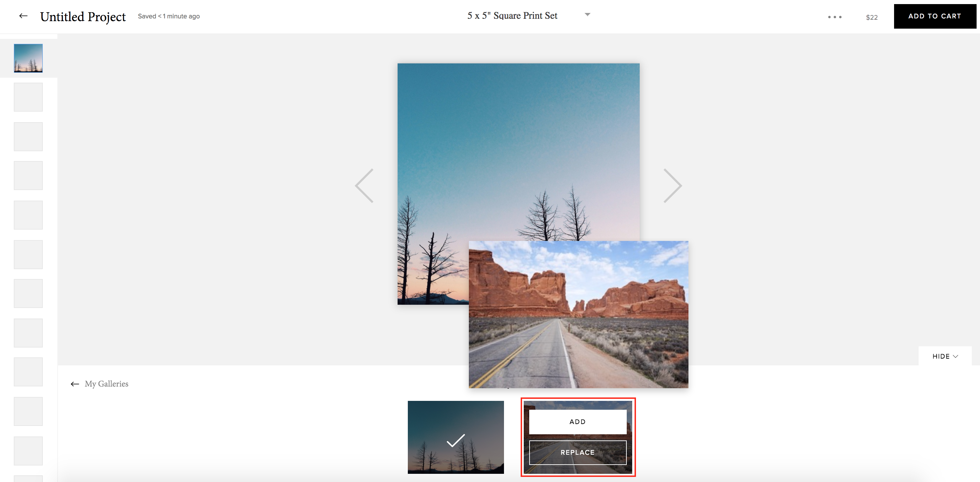980x482 pixels.
Task: Collapse the photo tray with HIDE
Action: tap(945, 356)
